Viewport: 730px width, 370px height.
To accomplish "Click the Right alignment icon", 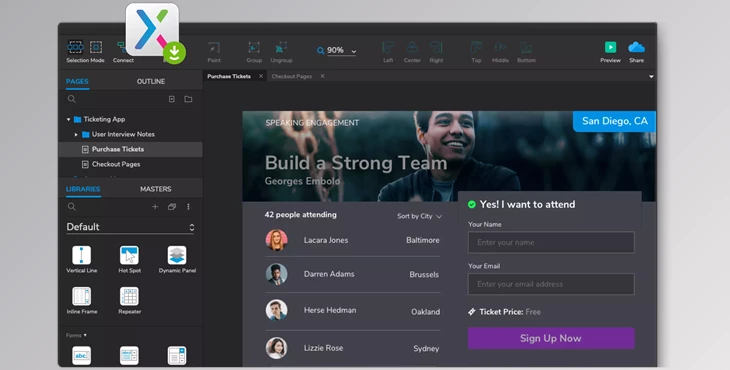I will (x=436, y=47).
